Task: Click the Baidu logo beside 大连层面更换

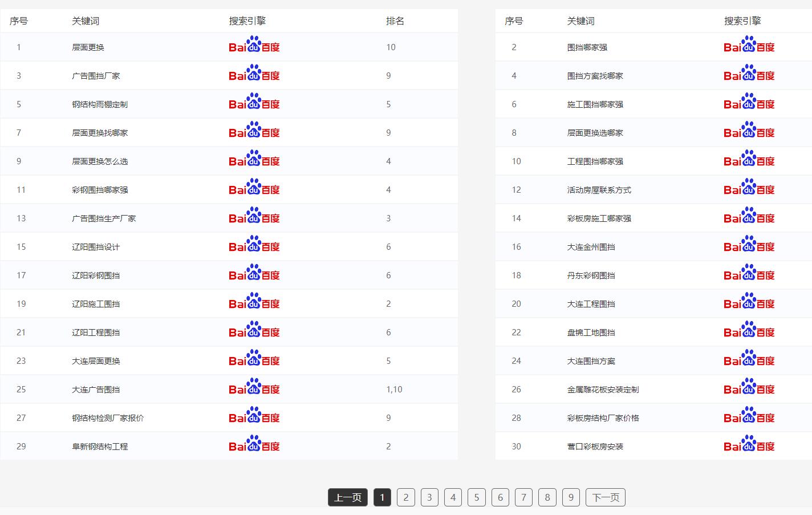Action: pyautogui.click(x=254, y=358)
